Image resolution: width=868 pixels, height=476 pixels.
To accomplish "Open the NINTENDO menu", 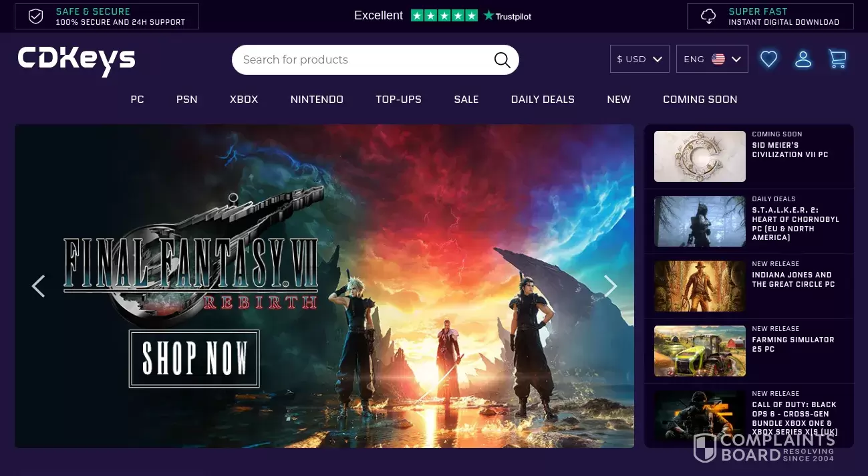I will coord(317,100).
